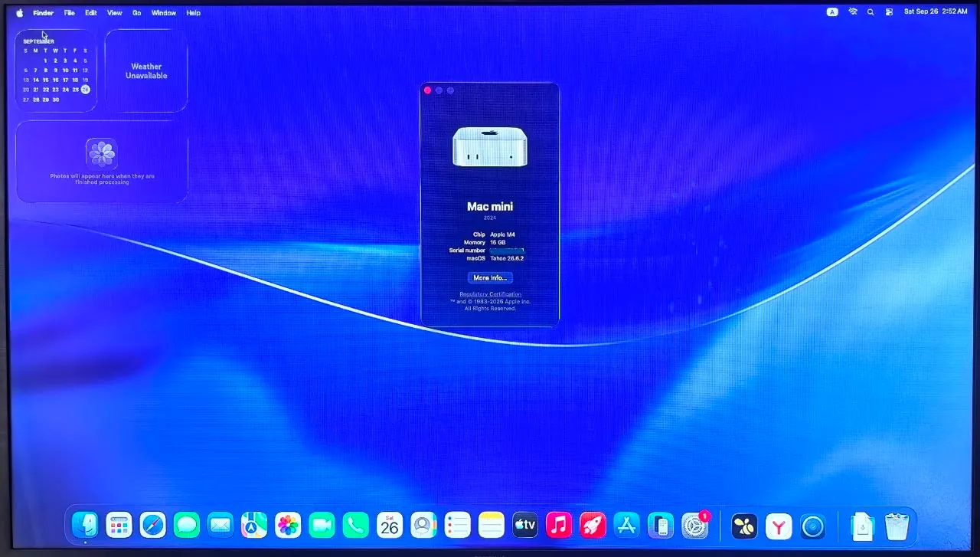980x557 pixels.
Task: Launch Maps from the Dock
Action: 254,525
